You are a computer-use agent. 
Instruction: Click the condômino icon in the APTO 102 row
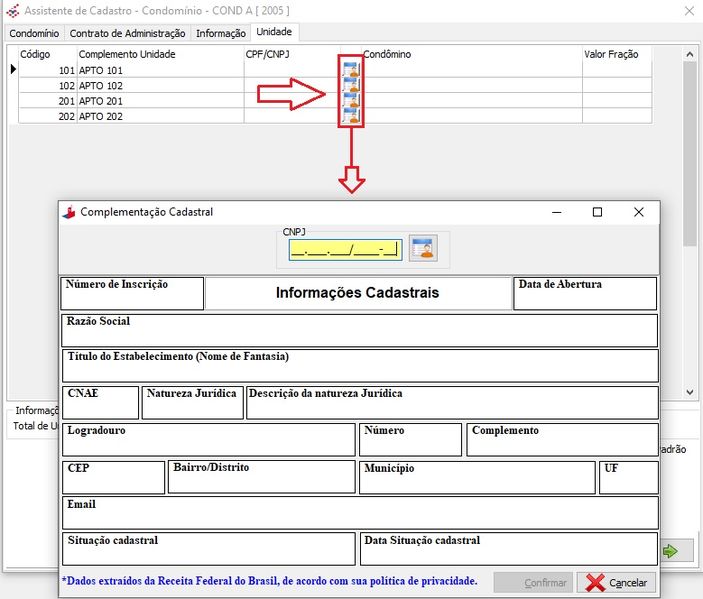tap(350, 86)
